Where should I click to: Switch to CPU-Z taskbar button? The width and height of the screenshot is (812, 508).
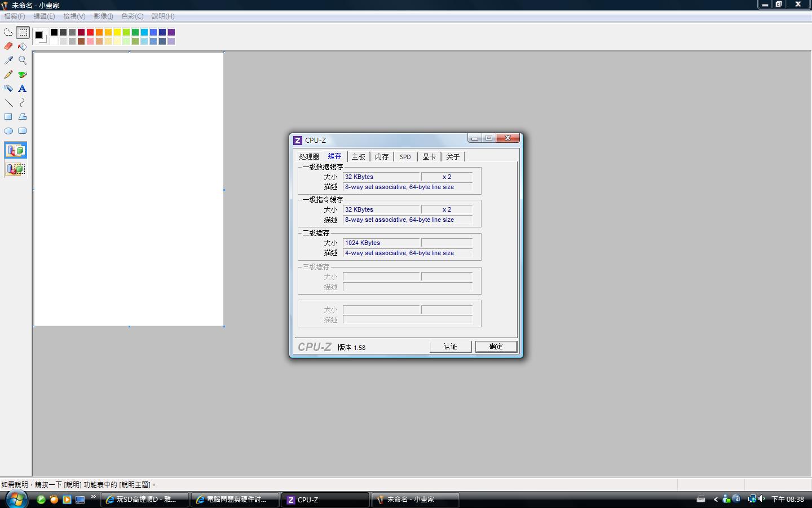pyautogui.click(x=325, y=500)
